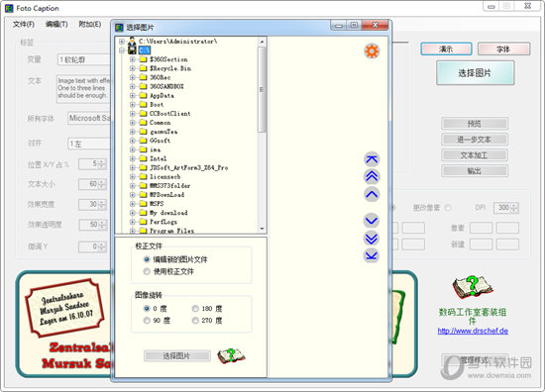Expand the 360Rec folder node
This screenshot has height=392, width=545.
click(x=133, y=77)
